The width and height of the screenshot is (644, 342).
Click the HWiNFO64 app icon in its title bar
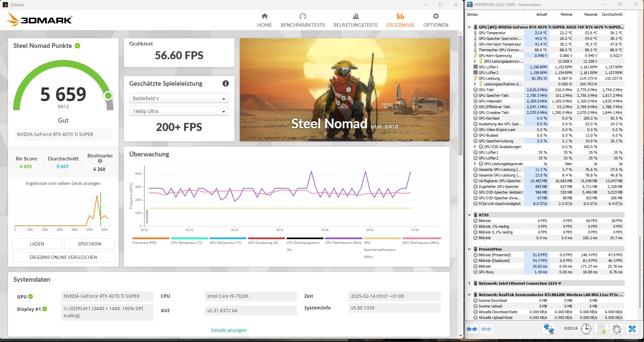point(470,5)
